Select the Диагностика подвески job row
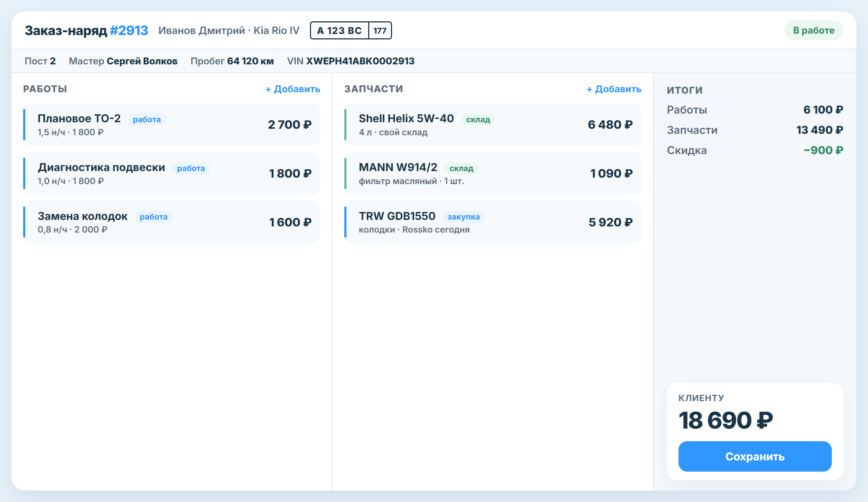The height and width of the screenshot is (502, 868). coord(172,174)
